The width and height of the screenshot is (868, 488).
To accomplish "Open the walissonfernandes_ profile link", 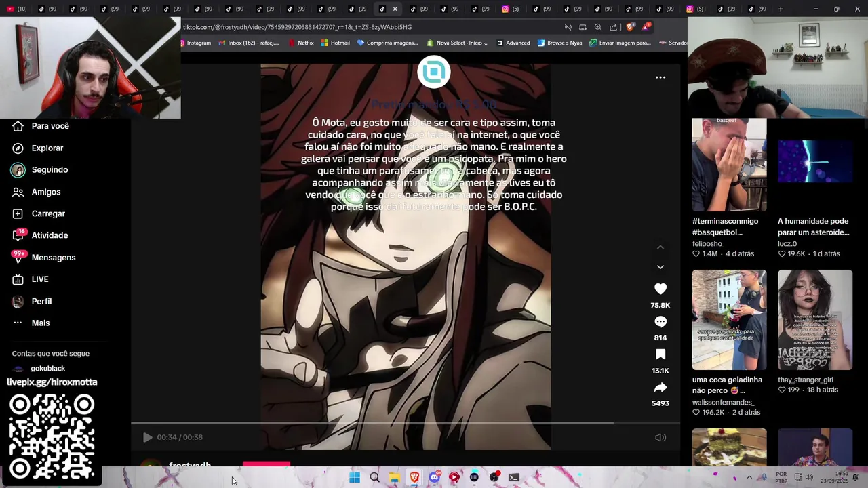I will 723,402.
